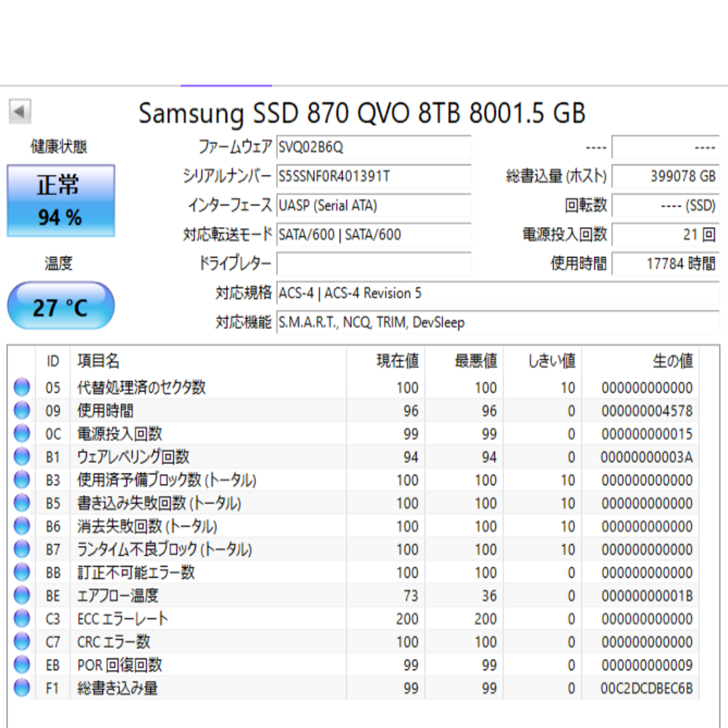This screenshot has width=728, height=728.
Task: Click the 使用時間 17784 時間 field
Action: point(665,264)
